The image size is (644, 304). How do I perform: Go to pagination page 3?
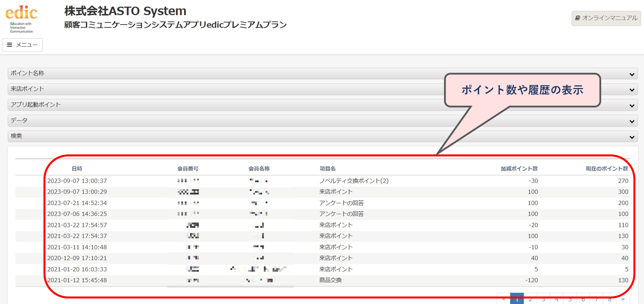coord(543,299)
